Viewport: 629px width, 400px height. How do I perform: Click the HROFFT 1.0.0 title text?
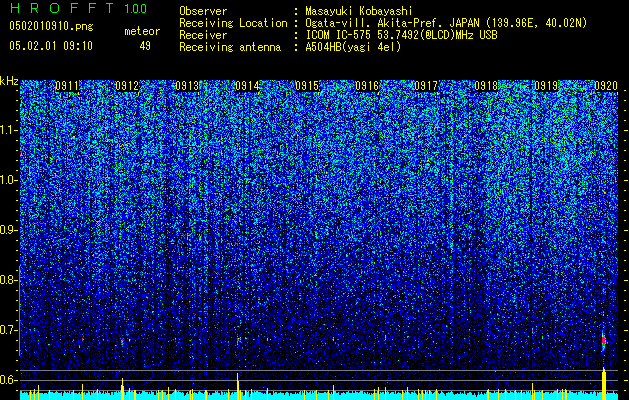78,8
